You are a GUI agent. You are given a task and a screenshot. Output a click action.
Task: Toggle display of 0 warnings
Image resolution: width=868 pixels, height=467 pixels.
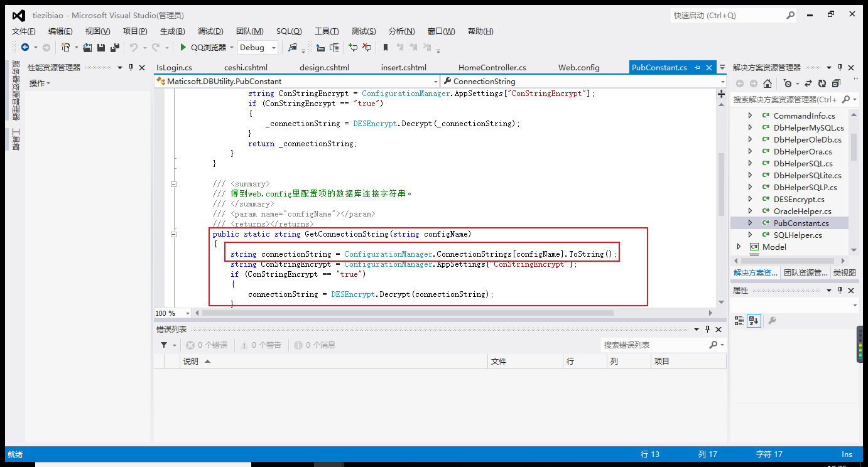tap(261, 345)
